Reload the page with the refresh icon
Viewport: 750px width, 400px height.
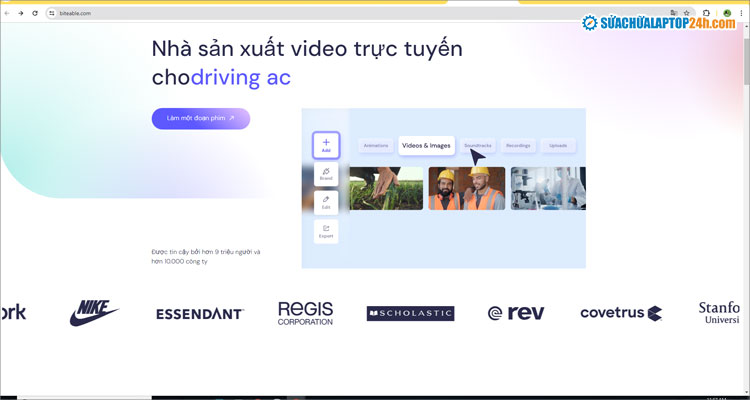[x=35, y=13]
